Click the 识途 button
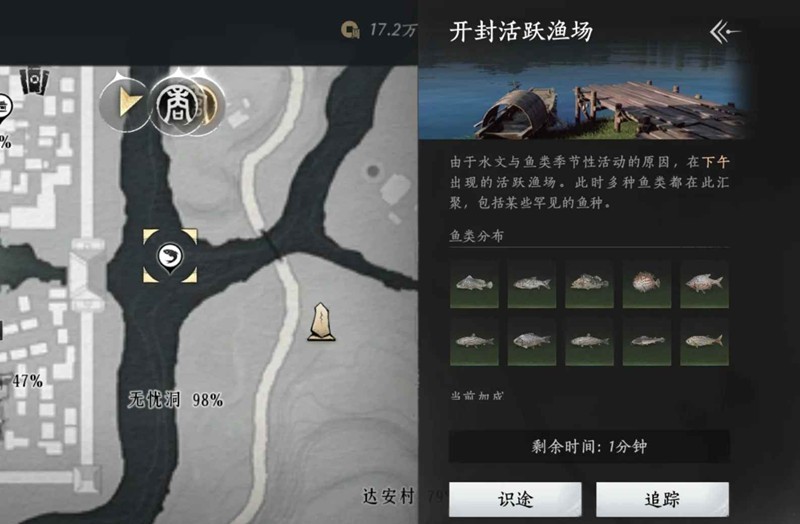800x524 pixels. point(515,499)
